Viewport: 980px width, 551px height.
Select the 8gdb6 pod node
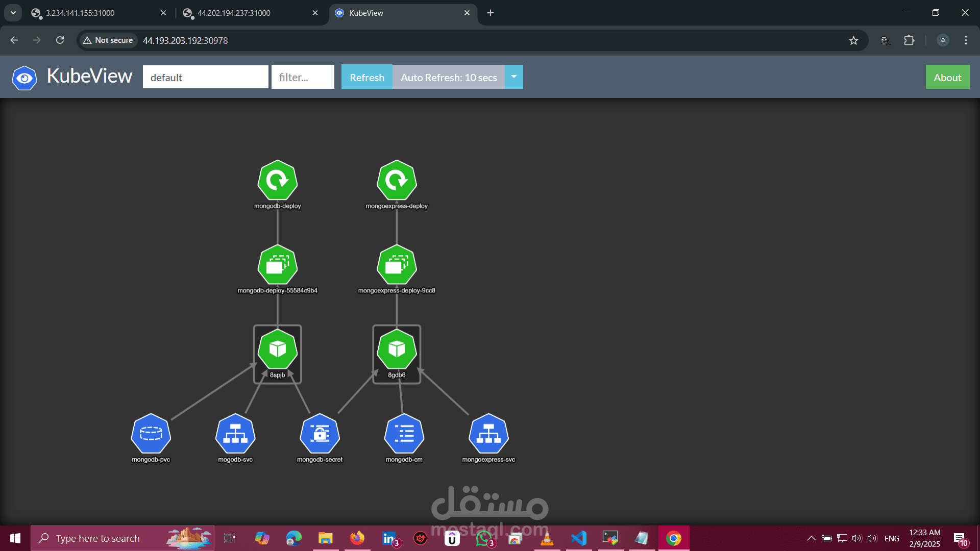[397, 349]
